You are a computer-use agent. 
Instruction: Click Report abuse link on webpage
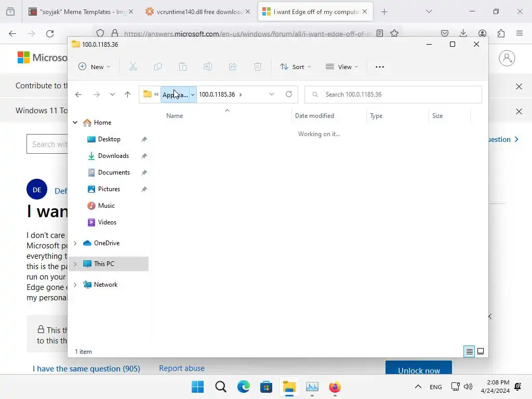coord(182,368)
